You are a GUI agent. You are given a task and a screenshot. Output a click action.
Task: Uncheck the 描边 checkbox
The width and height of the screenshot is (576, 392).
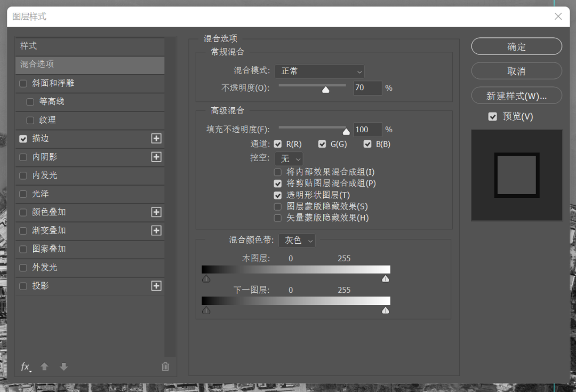click(23, 139)
